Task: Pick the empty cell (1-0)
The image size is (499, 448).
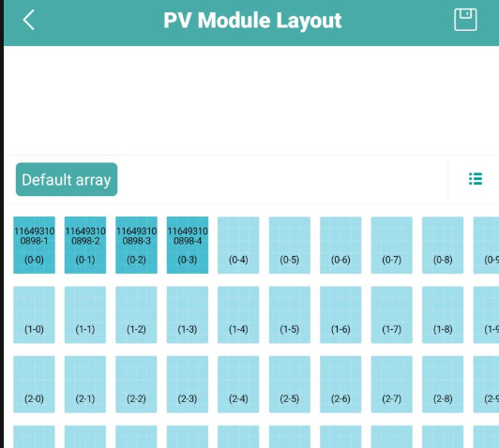Action: coord(34,315)
